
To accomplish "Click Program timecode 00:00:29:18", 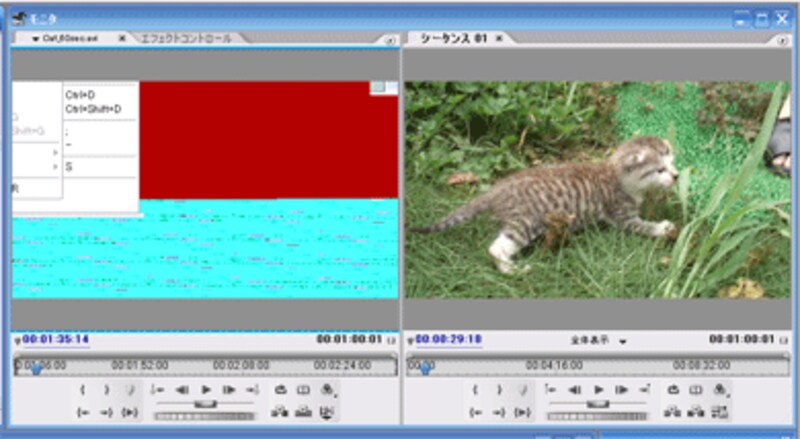I will pos(448,339).
